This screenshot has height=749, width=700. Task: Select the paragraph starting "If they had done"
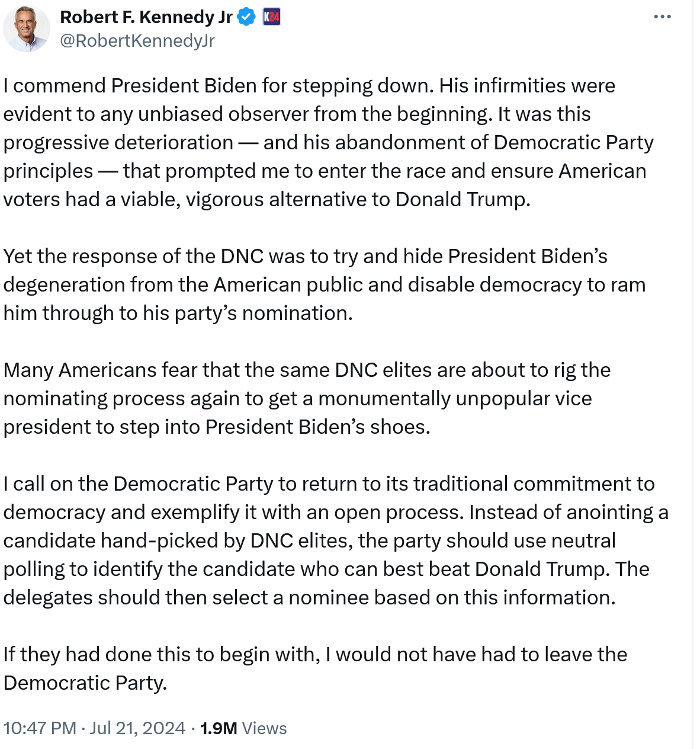(x=315, y=668)
